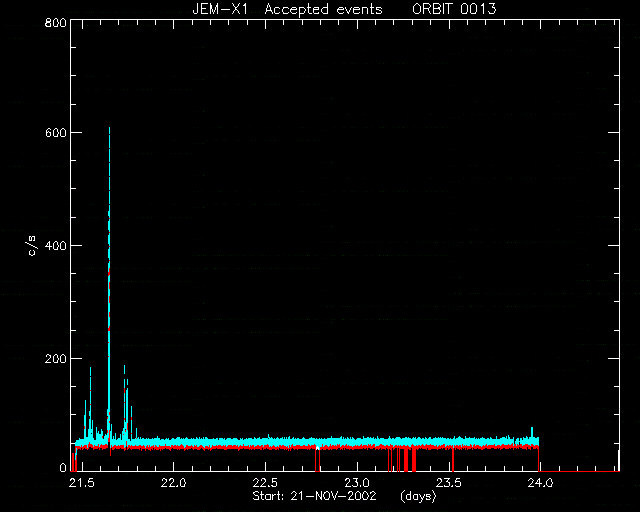
Task: Click the Start: 21-NOV-2002 caption
Action: [x=314, y=496]
